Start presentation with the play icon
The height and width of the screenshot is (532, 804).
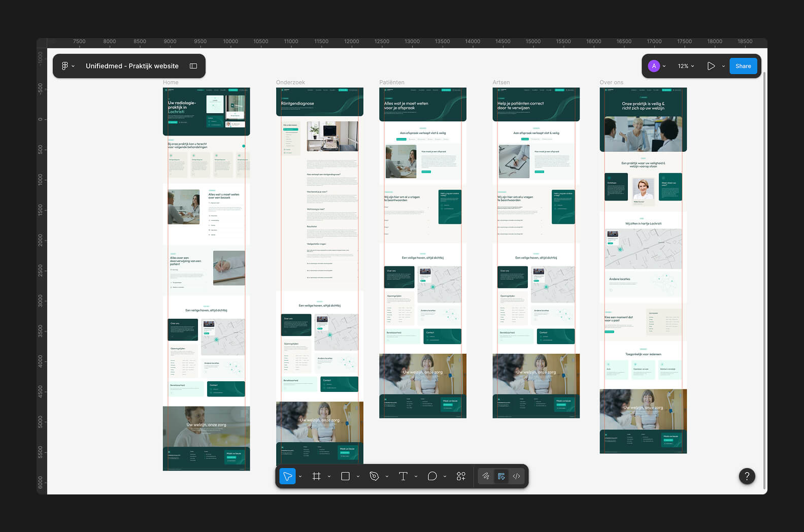(x=711, y=66)
